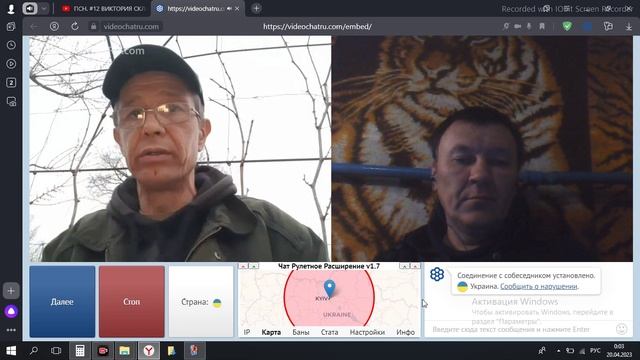Close the videochatru tab
The height and width of the screenshot is (360, 640).
tap(238, 9)
